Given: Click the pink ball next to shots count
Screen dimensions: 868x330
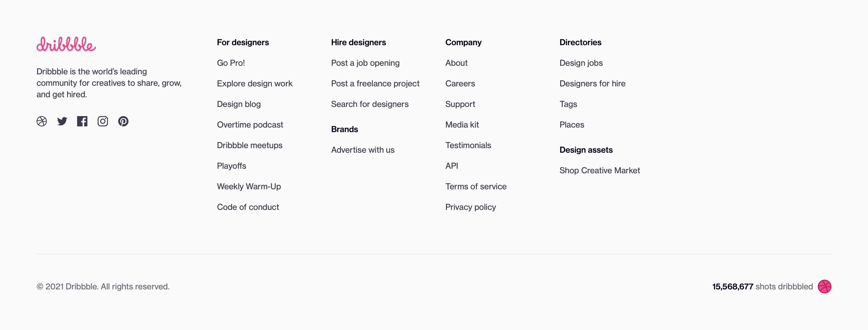Looking at the screenshot, I should coord(824,287).
